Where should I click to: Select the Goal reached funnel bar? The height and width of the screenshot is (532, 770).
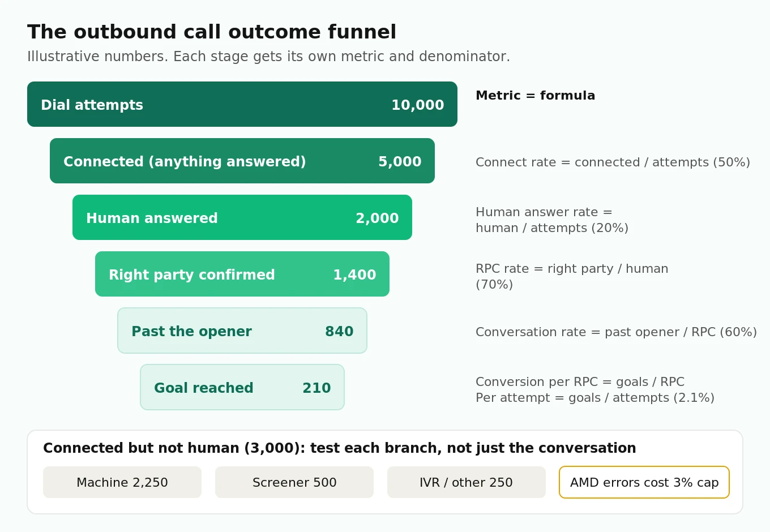[242, 387]
